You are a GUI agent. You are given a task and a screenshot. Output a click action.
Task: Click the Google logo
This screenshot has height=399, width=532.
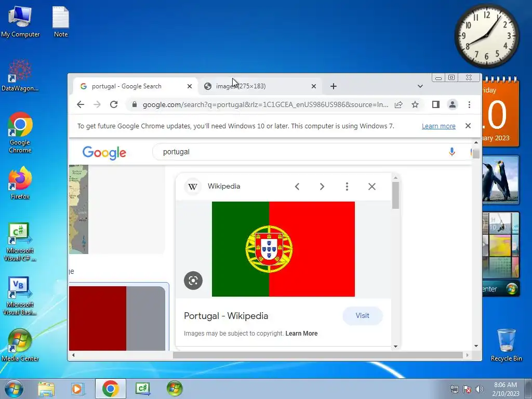(104, 153)
